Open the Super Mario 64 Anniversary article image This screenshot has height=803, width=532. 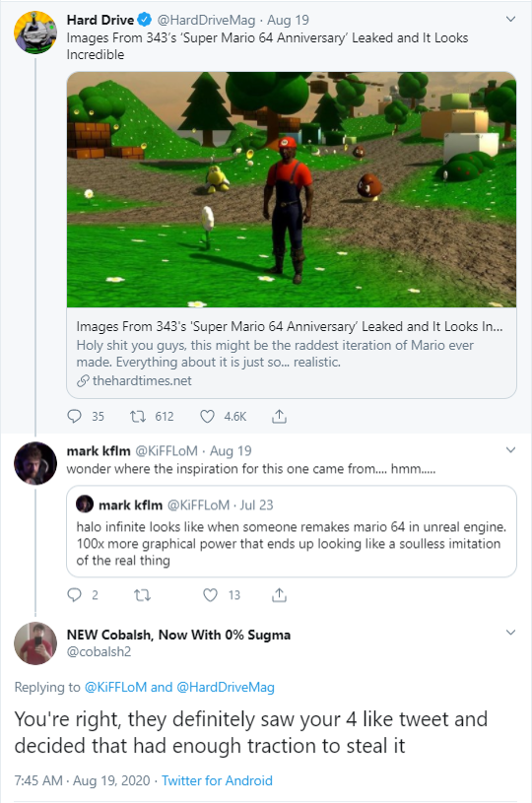292,189
